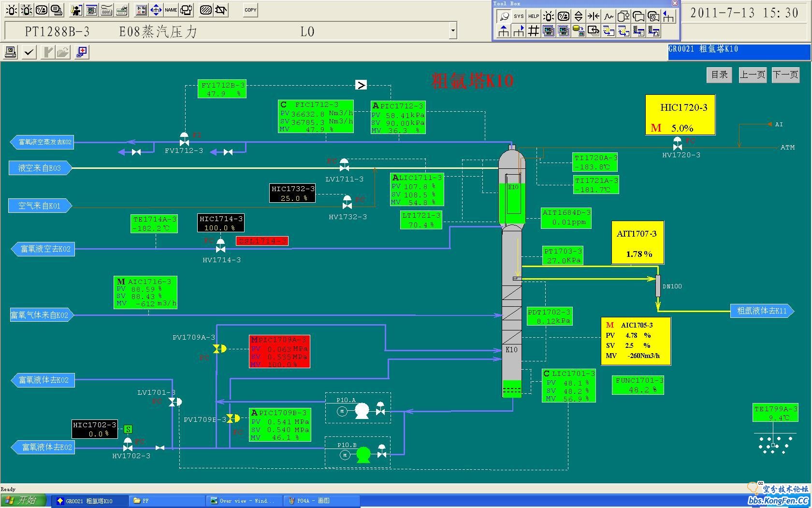The image size is (812, 508).
Task: Click the LIC1701-3 level controller block
Action: coord(569,386)
